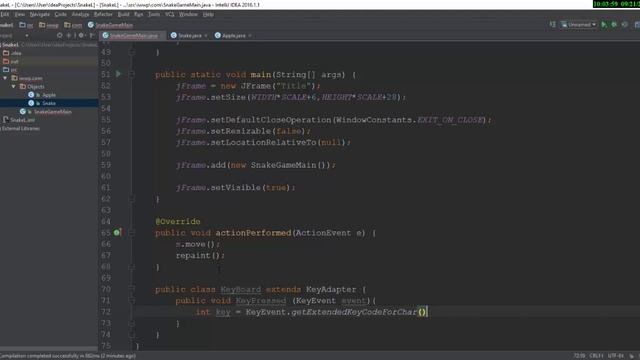The image size is (640, 360).
Task: Click the src breadcrumb in navigation bar
Action: point(27,25)
